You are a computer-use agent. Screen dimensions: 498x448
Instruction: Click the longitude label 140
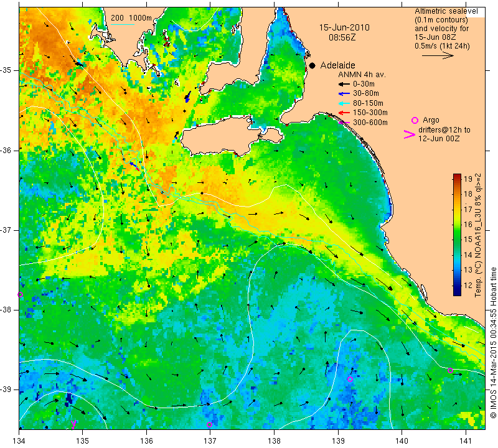click(402, 441)
